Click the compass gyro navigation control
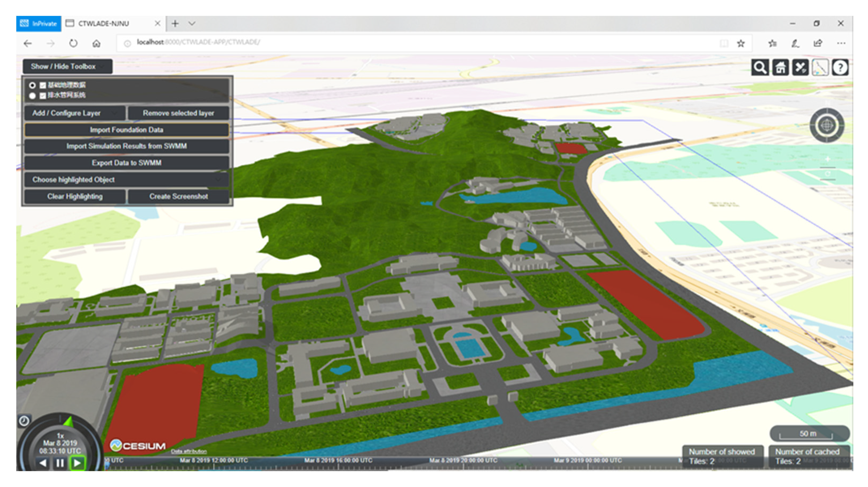The height and width of the screenshot is (487, 868). (x=827, y=125)
